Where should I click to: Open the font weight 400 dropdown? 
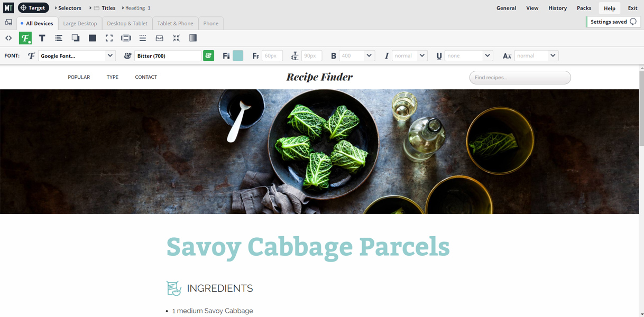357,55
